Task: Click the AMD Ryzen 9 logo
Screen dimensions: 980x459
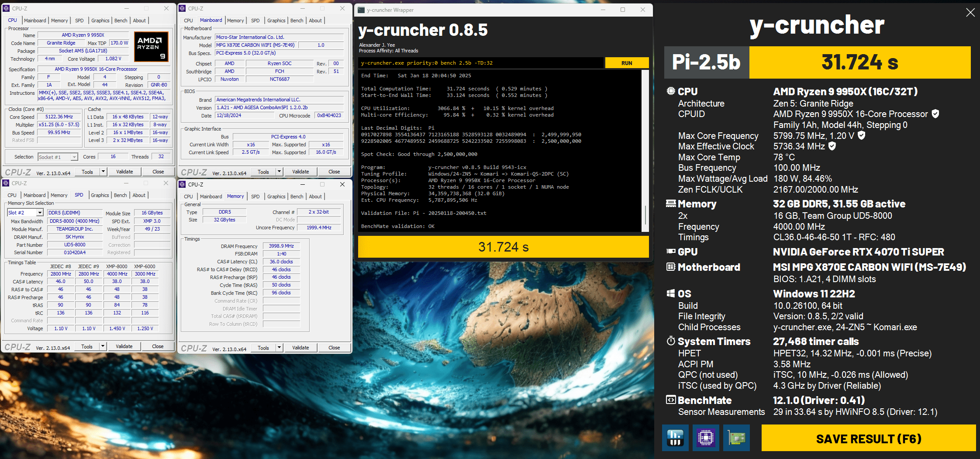Action: (151, 46)
